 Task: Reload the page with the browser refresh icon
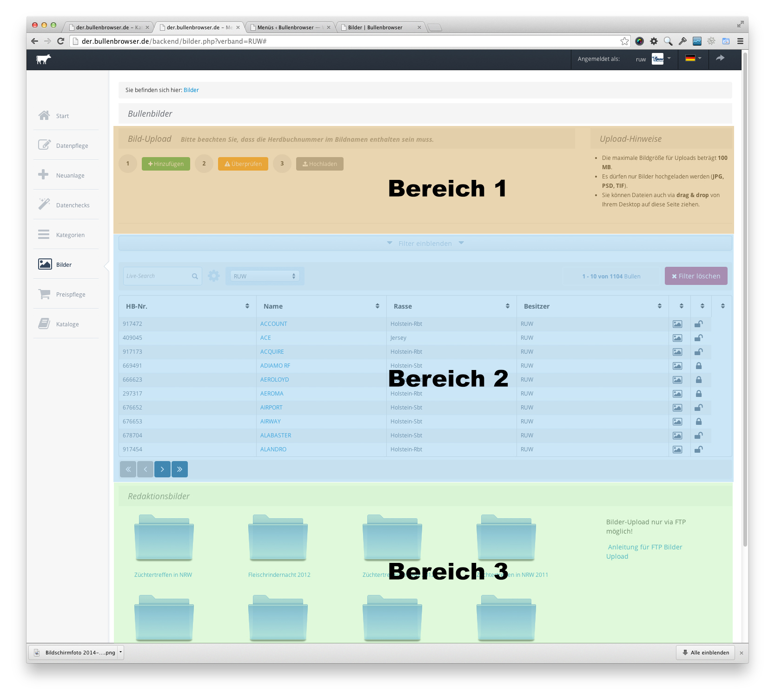coord(60,41)
